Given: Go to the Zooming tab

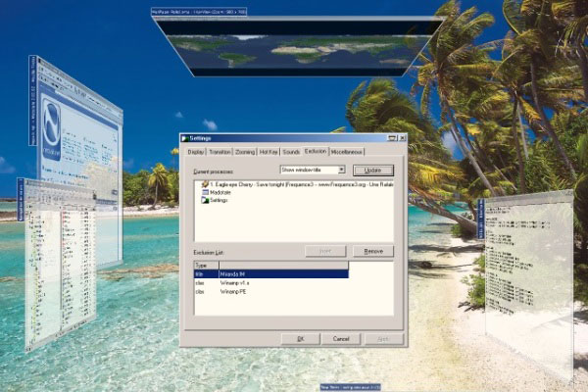Looking at the screenshot, I should [245, 152].
